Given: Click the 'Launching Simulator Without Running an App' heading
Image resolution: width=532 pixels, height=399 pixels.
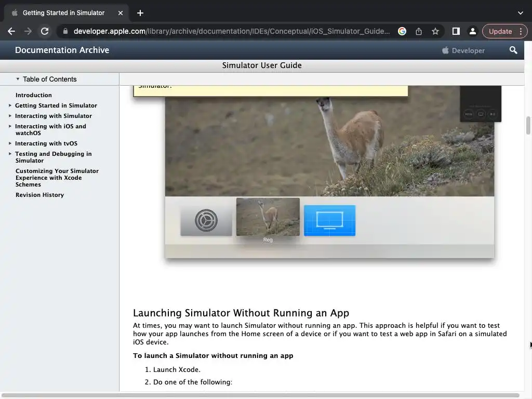Looking at the screenshot, I should [x=241, y=313].
